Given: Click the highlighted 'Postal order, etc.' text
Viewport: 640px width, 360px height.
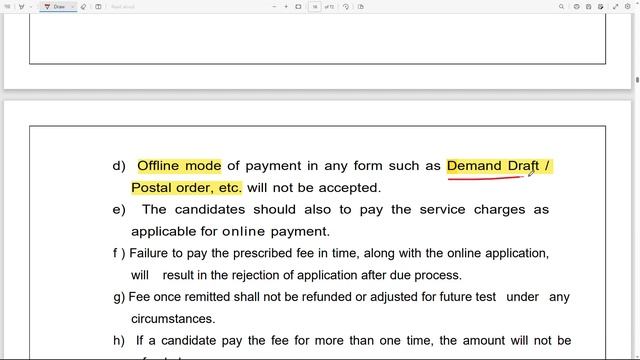Looking at the screenshot, I should click(x=187, y=188).
